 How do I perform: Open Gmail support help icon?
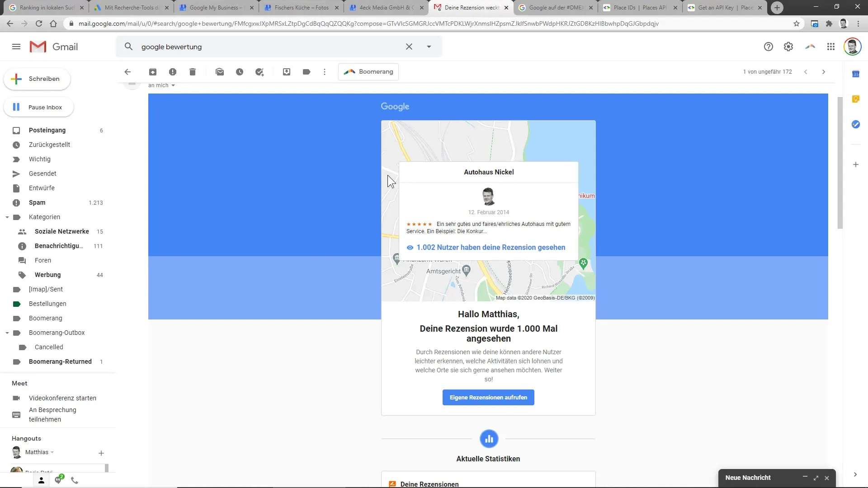[769, 47]
